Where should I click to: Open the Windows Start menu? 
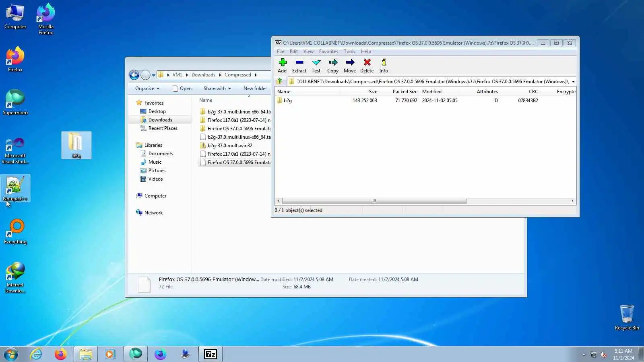(x=11, y=354)
